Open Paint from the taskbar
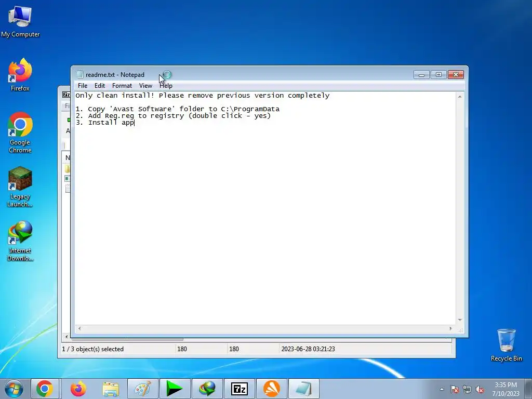Viewport: 532px width, 399px height. pyautogui.click(x=142, y=389)
